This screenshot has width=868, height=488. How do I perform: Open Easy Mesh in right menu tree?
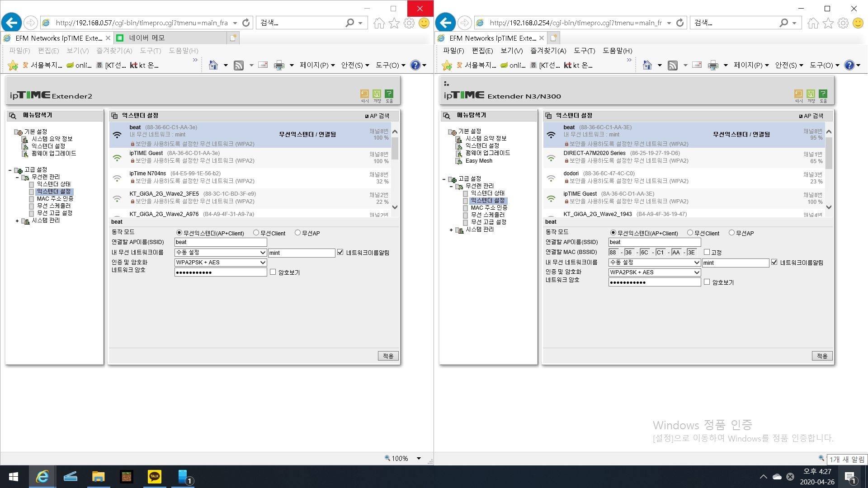tap(479, 161)
